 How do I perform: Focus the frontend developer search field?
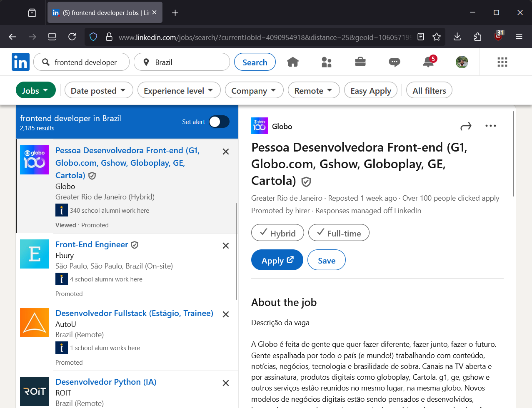pos(82,62)
